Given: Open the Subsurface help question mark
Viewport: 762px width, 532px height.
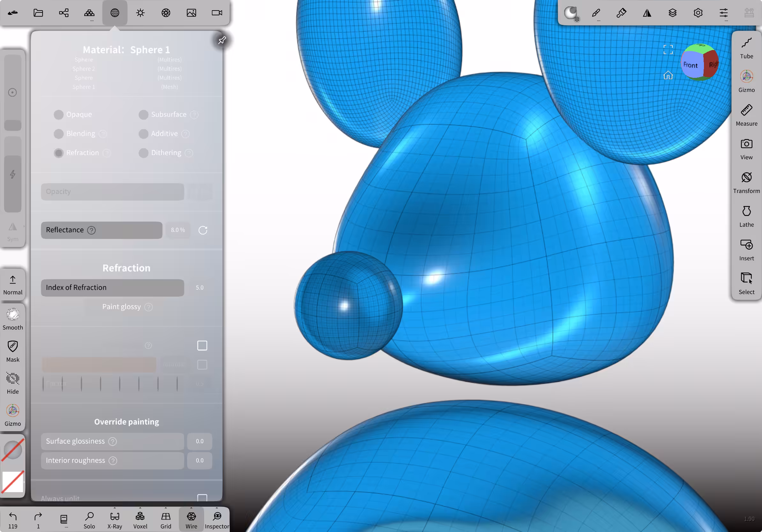Looking at the screenshot, I should [x=194, y=115].
